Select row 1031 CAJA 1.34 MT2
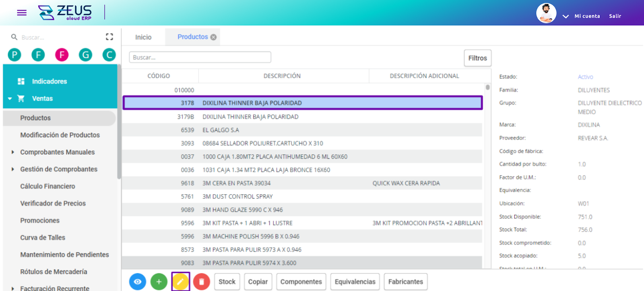This screenshot has width=644, height=291. click(302, 170)
